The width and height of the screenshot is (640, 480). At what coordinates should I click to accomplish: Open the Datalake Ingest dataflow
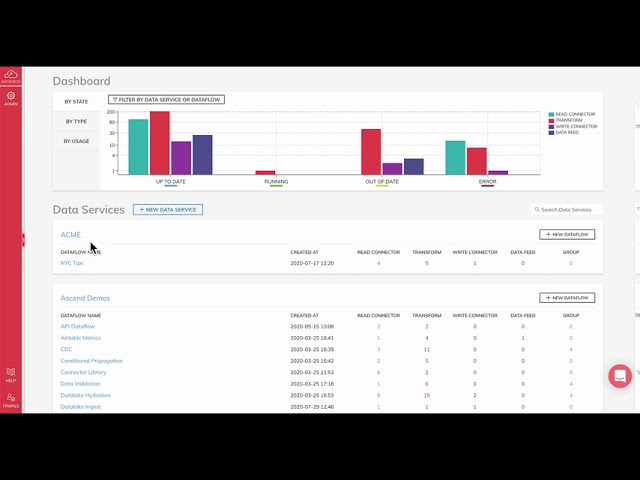click(81, 407)
